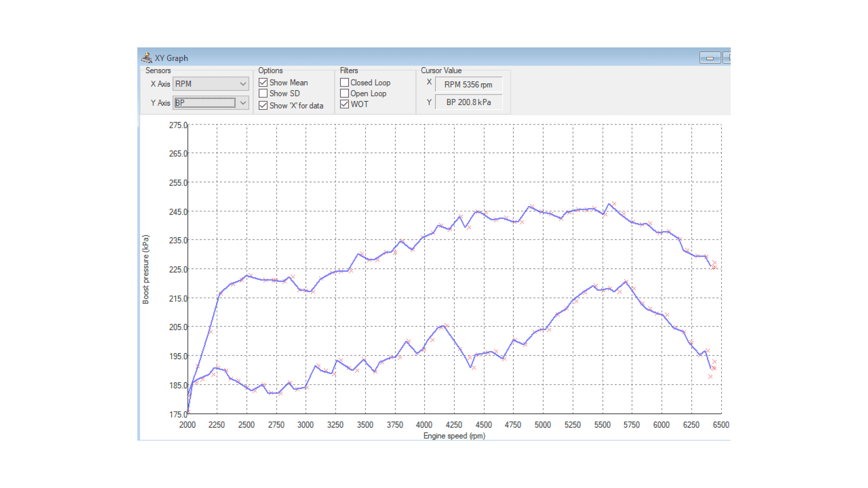Open the X Axis RPM dropdown arrow
868x488 pixels.
pyautogui.click(x=243, y=84)
